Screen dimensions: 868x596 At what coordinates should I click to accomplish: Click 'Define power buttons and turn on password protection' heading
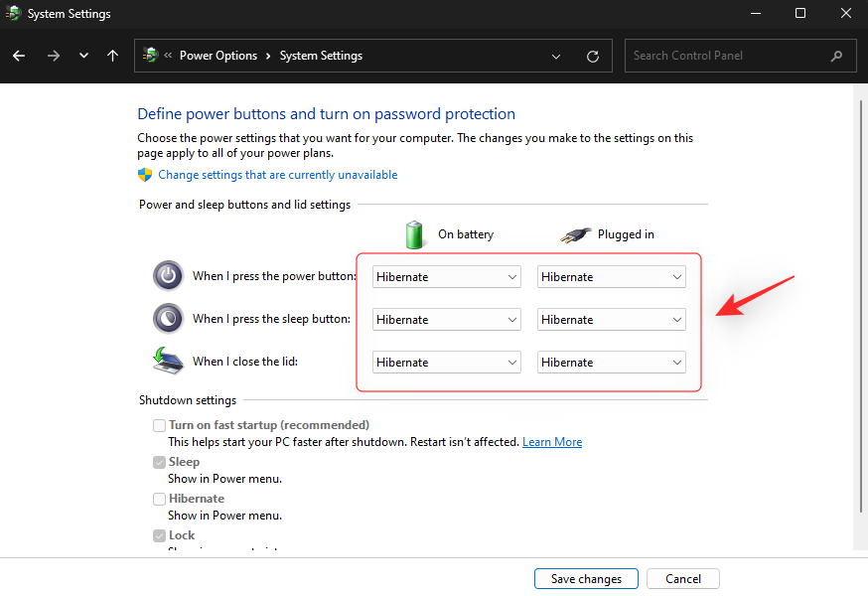pos(326,114)
